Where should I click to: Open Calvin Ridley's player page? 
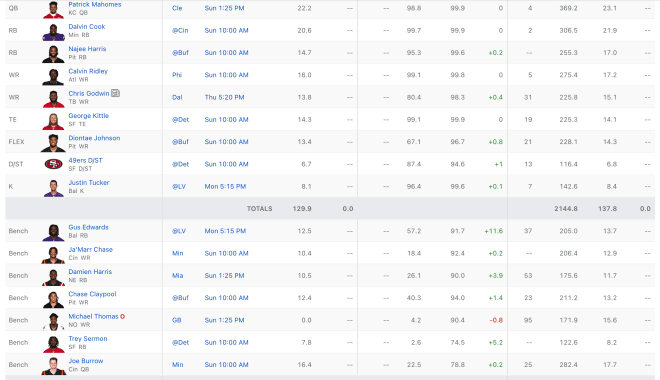click(x=88, y=71)
